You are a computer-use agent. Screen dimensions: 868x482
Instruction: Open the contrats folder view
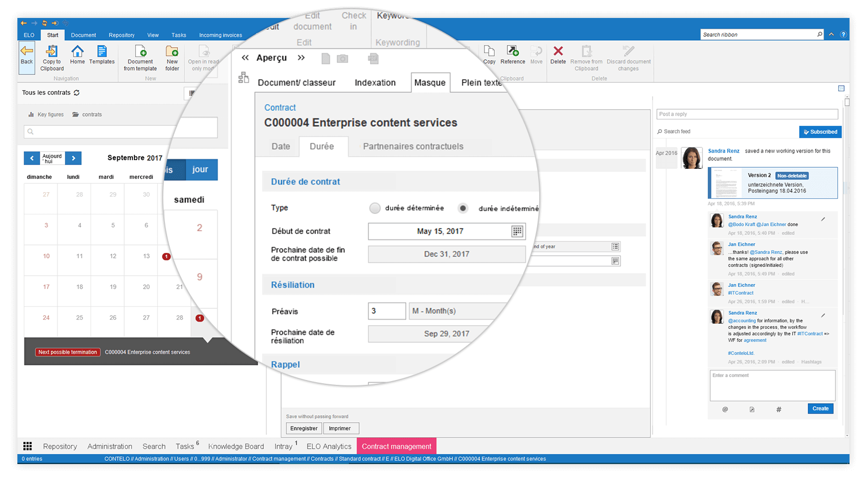tap(87, 115)
